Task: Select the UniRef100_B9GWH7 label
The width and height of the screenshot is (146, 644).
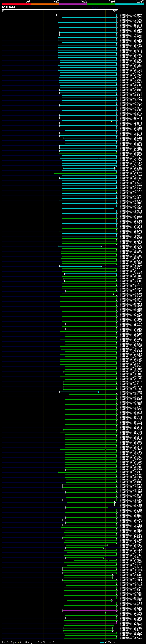Action: [131, 32]
